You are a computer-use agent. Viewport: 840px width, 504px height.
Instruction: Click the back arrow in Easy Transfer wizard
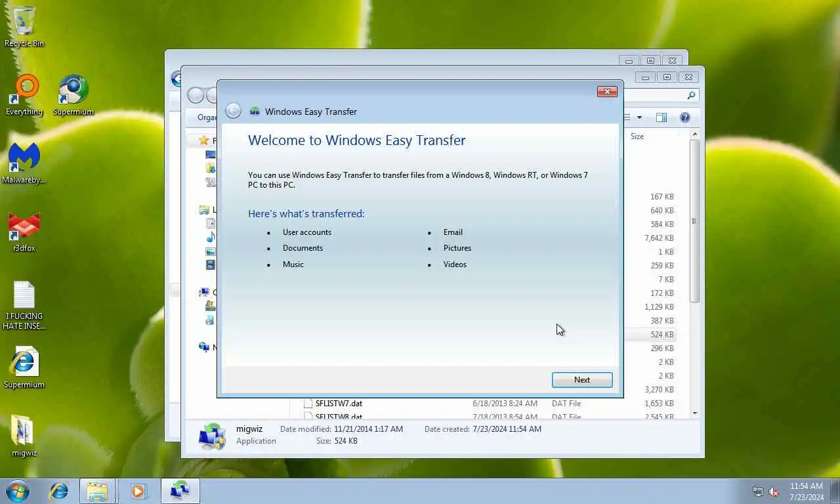(233, 111)
